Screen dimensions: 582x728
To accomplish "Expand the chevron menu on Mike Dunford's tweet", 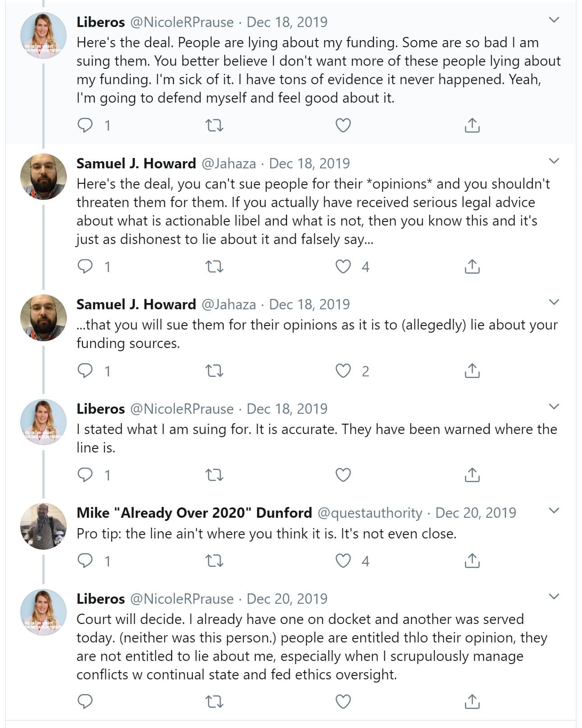I will point(554,511).
